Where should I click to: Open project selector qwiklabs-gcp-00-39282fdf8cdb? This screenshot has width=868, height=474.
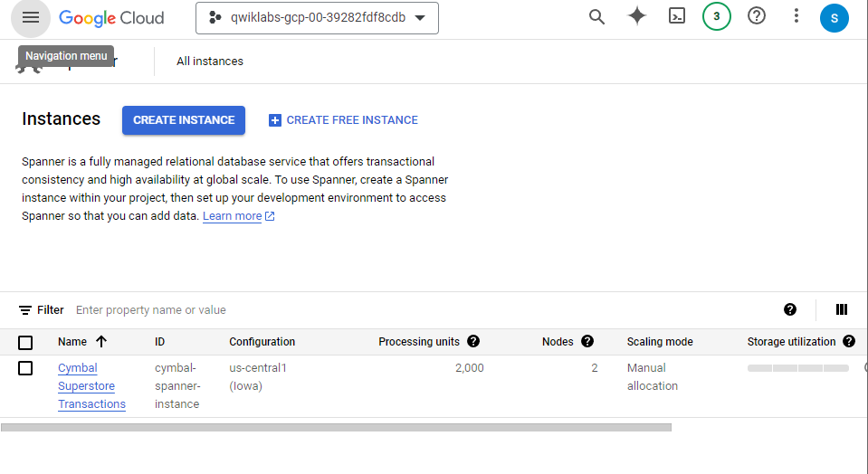click(317, 18)
